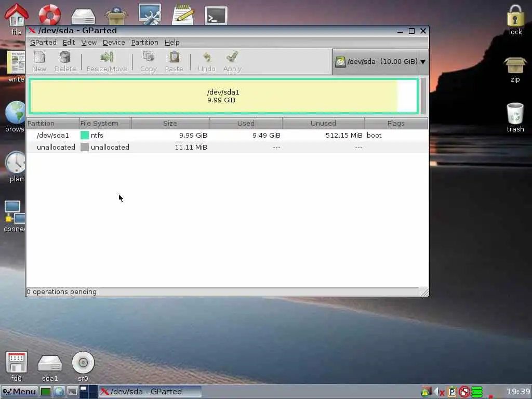Click the 0 operations pending status
The width and height of the screenshot is (532, 399).
[61, 292]
